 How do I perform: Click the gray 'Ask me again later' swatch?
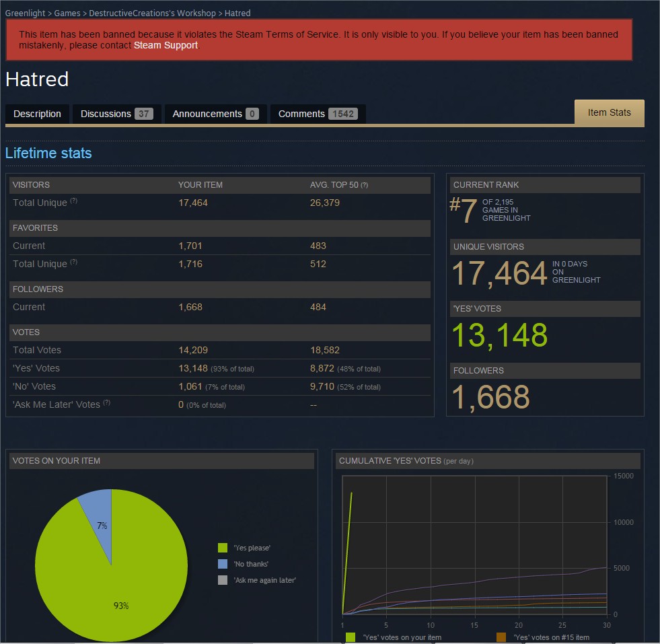tap(223, 579)
